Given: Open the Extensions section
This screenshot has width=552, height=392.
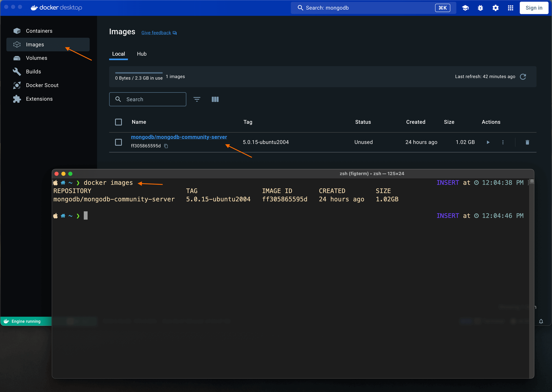Looking at the screenshot, I should click(x=39, y=99).
